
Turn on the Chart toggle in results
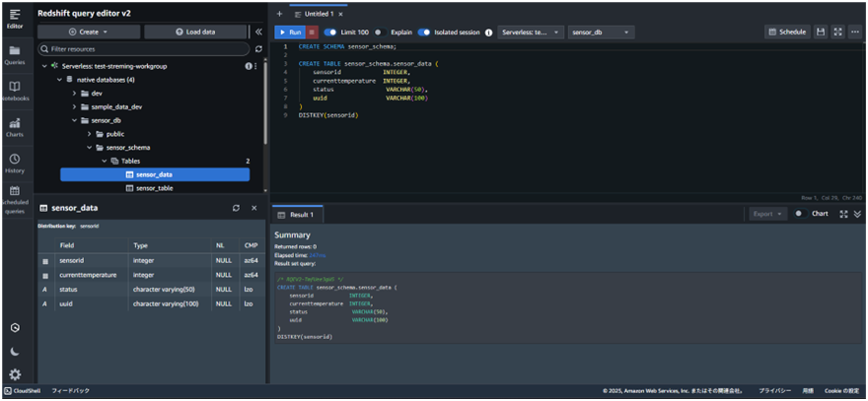point(799,214)
